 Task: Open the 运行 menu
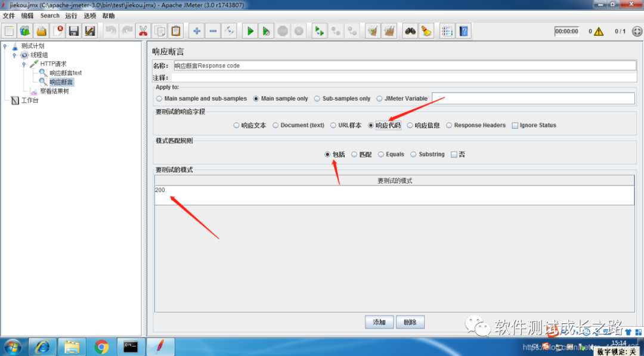71,16
